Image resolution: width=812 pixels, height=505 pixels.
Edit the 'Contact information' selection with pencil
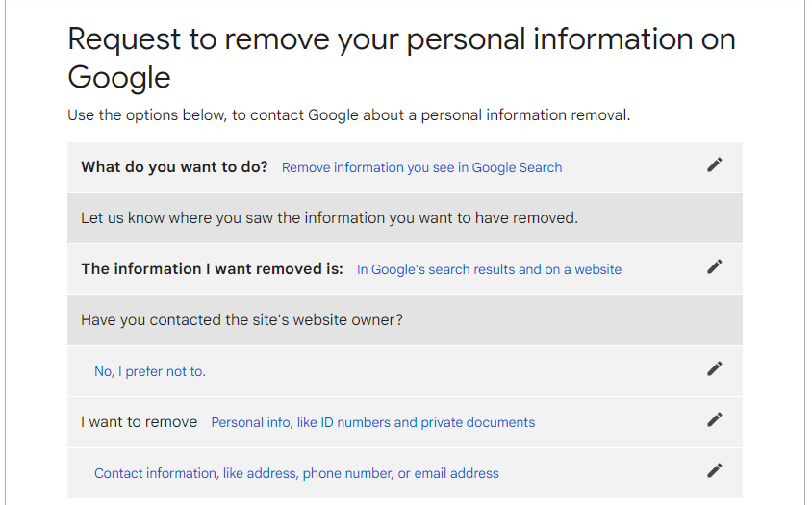(715, 470)
